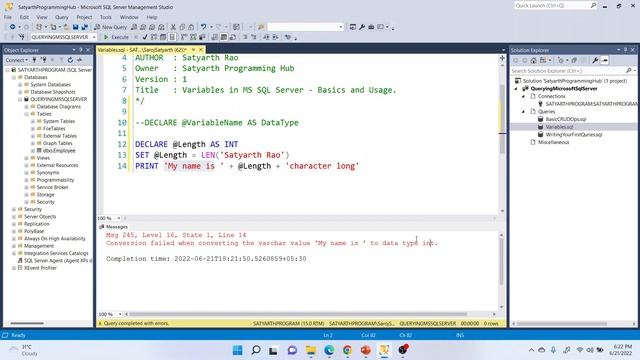Screen dimensions: 640x360
Task: Click the Properties wrench in Solution Explorer
Action: click(x=596, y=60)
